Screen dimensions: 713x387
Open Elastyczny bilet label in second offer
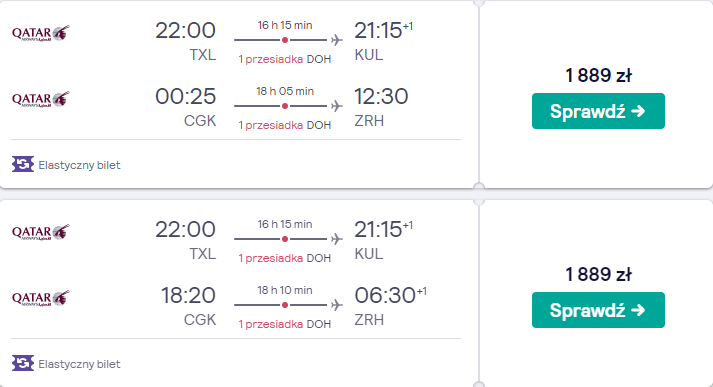(x=80, y=364)
